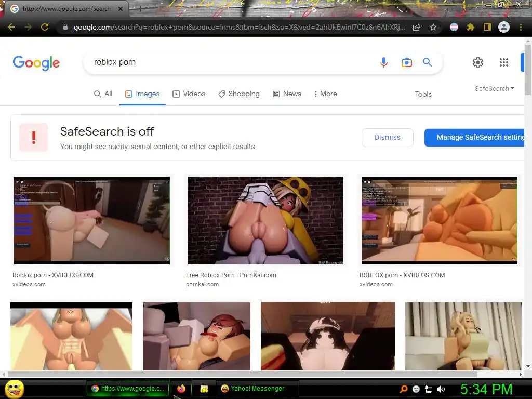Submit search with the magnifier icon

tap(427, 62)
